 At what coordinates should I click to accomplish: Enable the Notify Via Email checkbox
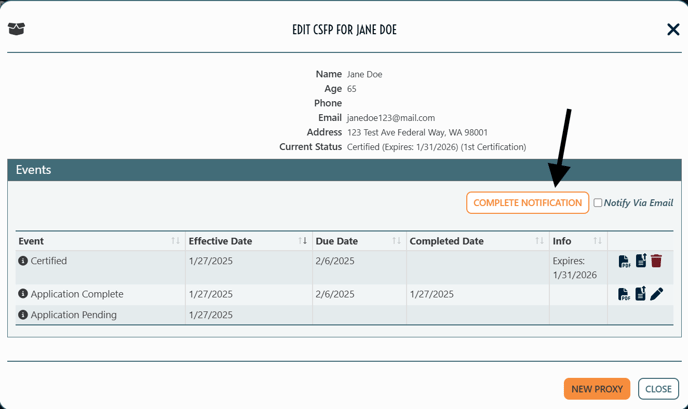(598, 203)
